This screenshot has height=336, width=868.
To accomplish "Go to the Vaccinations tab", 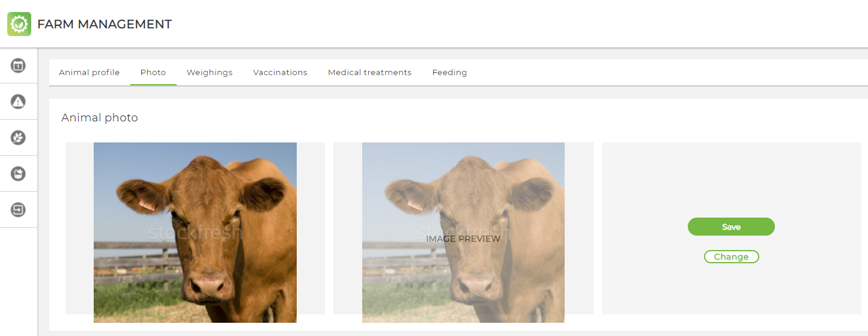I will (x=280, y=72).
